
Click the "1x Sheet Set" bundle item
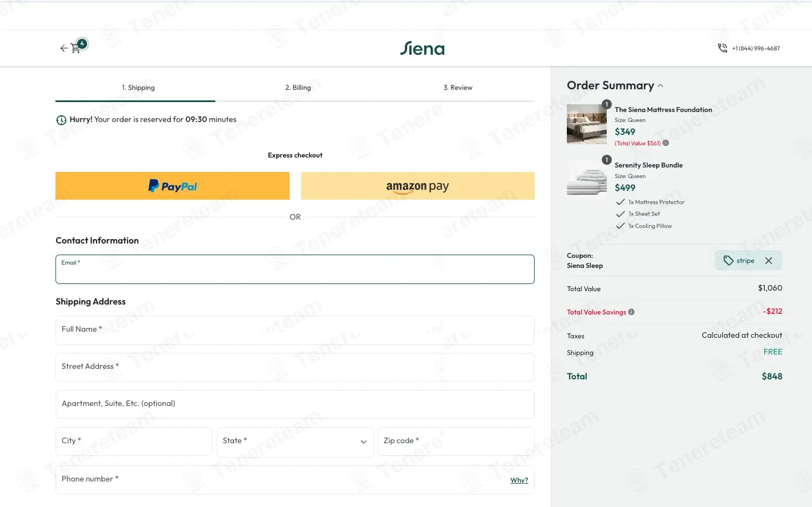click(x=644, y=214)
